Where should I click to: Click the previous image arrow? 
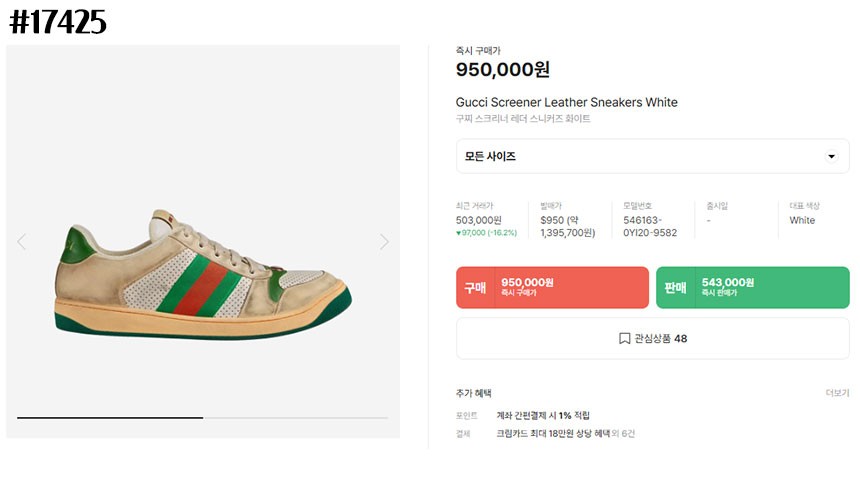(21, 241)
